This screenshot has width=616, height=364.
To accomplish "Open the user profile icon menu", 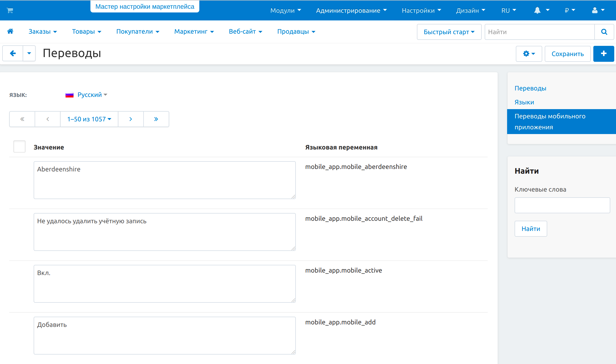I will click(x=598, y=10).
